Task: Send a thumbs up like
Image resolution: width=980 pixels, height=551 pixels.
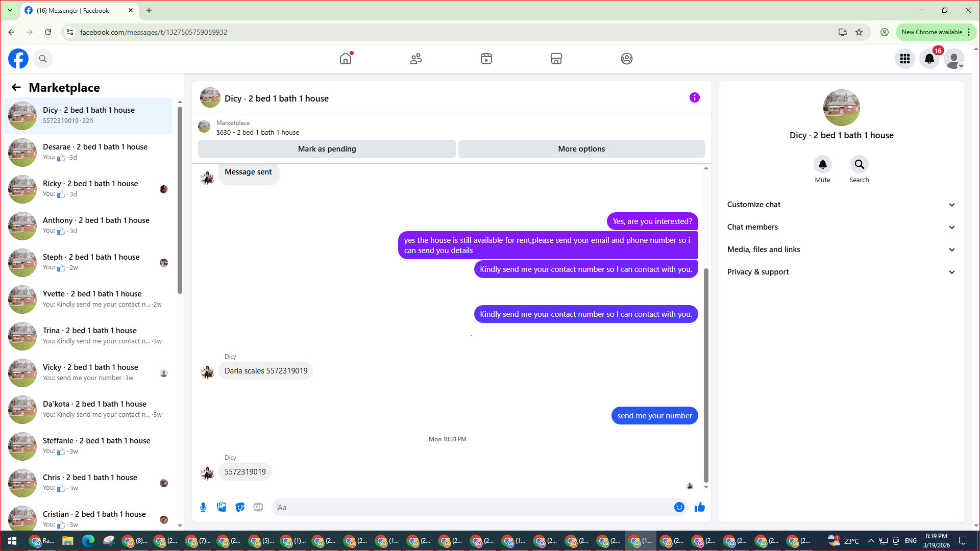Action: click(x=699, y=507)
